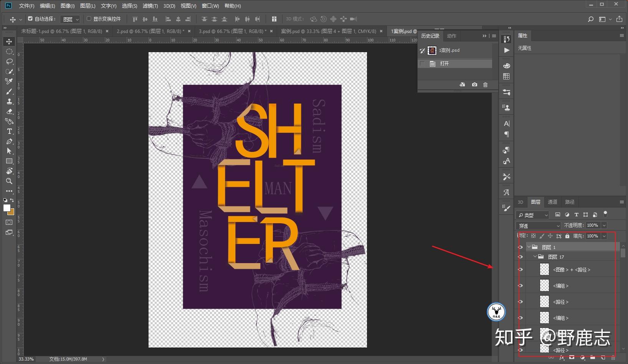The width and height of the screenshot is (628, 364).
Task: Toggle the Auto-Select checkbox
Action: pyautogui.click(x=30, y=18)
